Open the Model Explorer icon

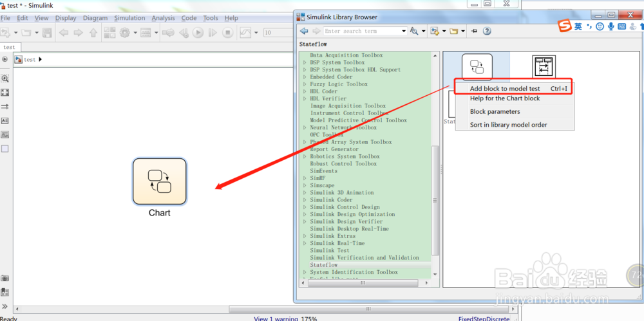146,32
